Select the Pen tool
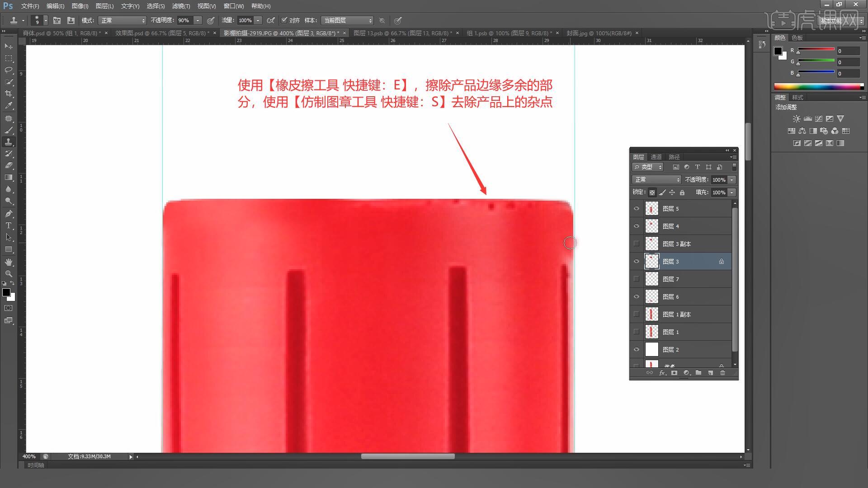This screenshot has height=488, width=868. point(9,214)
